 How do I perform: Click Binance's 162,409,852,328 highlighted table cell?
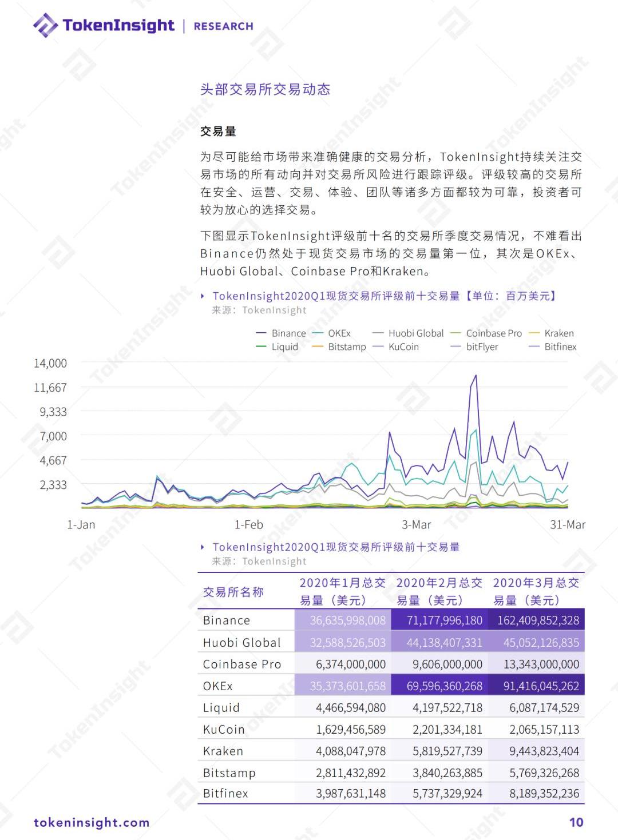pos(537,620)
